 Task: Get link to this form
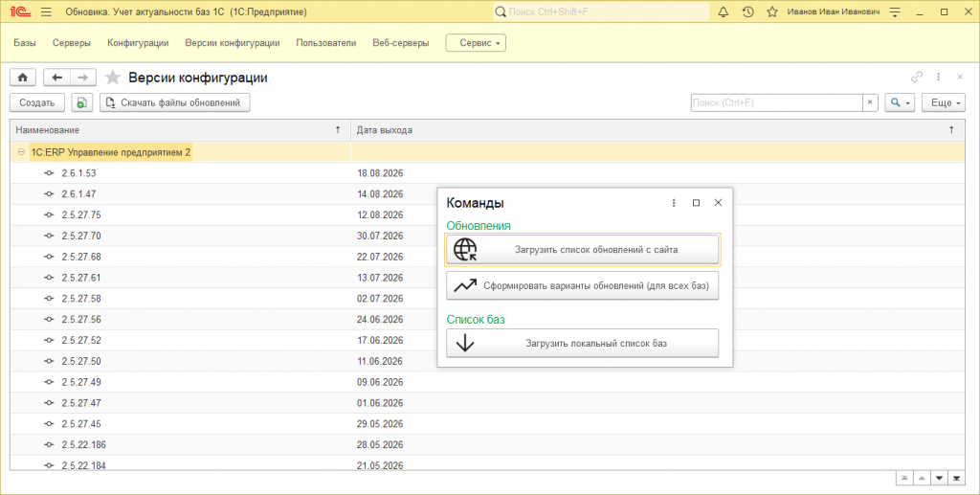click(x=917, y=77)
